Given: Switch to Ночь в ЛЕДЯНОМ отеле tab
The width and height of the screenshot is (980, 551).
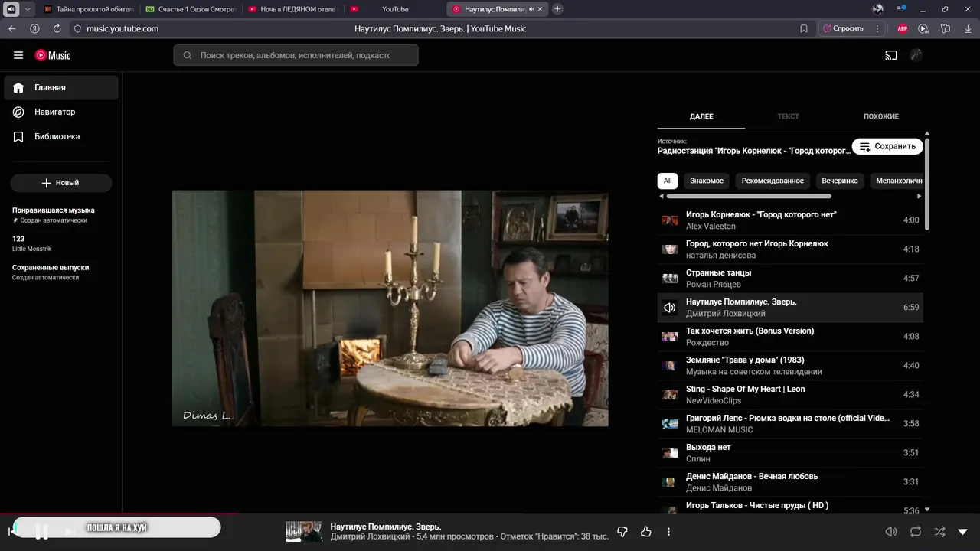Looking at the screenshot, I should coord(293,9).
